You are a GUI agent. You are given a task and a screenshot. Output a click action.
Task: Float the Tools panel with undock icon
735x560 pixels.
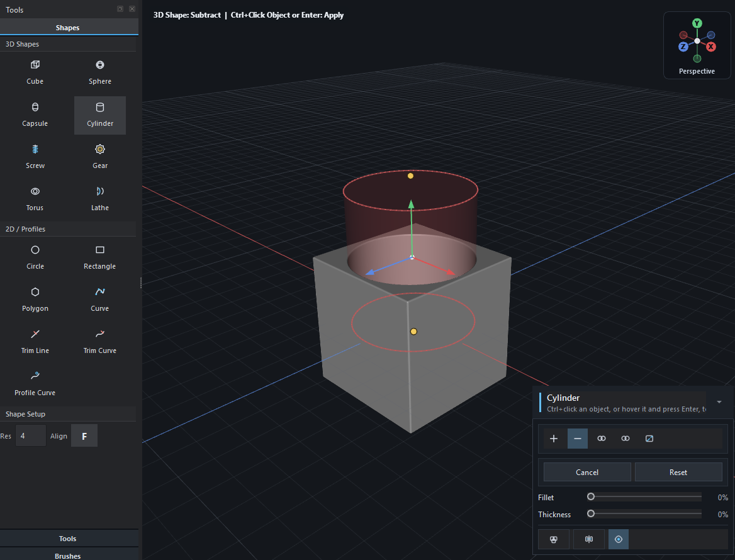(120, 9)
